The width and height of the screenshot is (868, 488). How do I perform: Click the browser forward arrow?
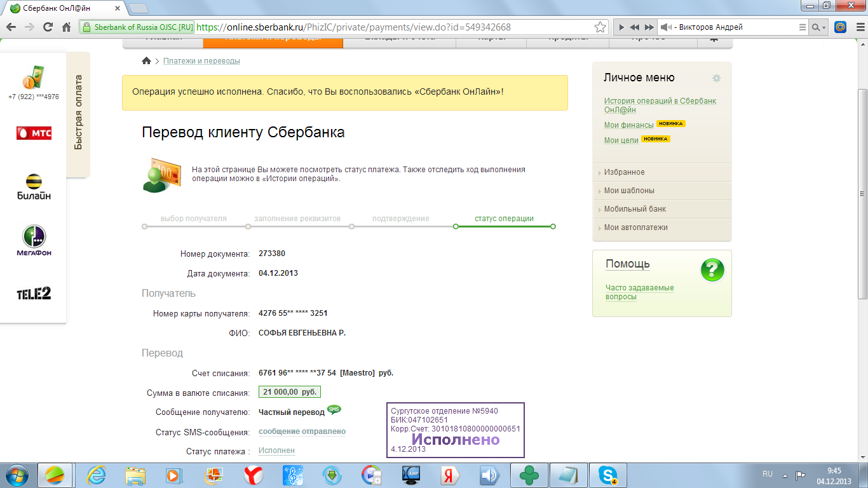click(x=29, y=27)
